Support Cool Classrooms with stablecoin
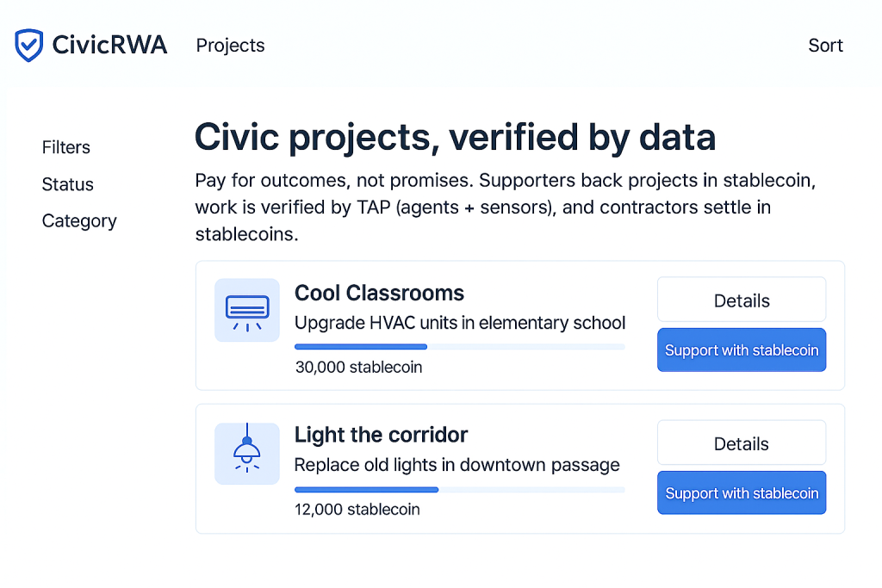The width and height of the screenshot is (882, 588). click(742, 350)
